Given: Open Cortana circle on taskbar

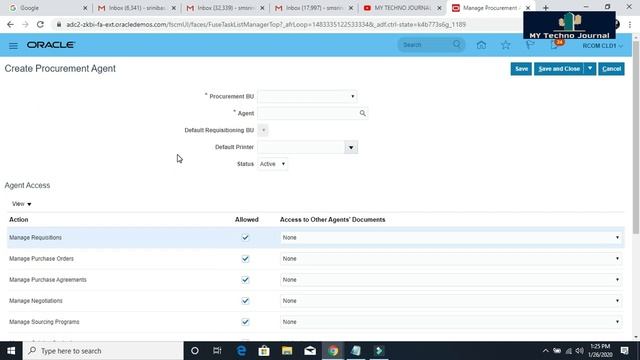Looking at the screenshot, I should (x=195, y=351).
